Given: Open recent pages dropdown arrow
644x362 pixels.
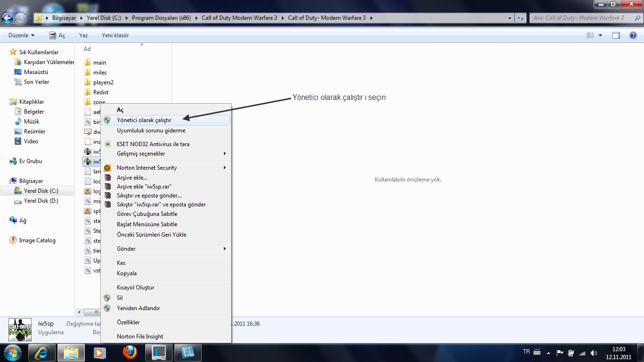Looking at the screenshot, I should [30, 18].
